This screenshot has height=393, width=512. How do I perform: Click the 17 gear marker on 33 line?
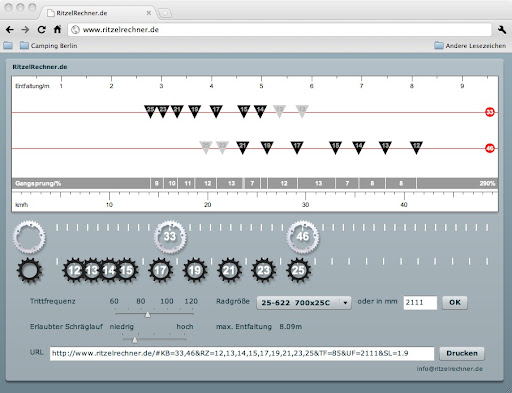pos(216,111)
